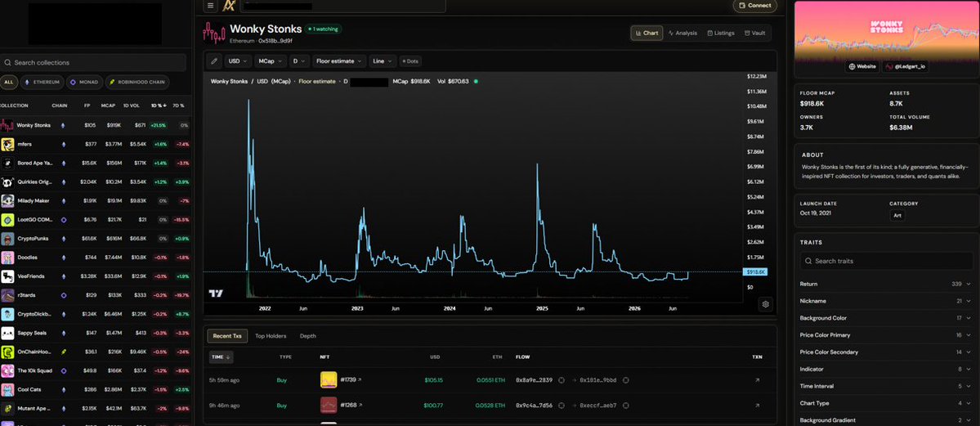Select the Sappy Seals collection avatar

[7, 333]
